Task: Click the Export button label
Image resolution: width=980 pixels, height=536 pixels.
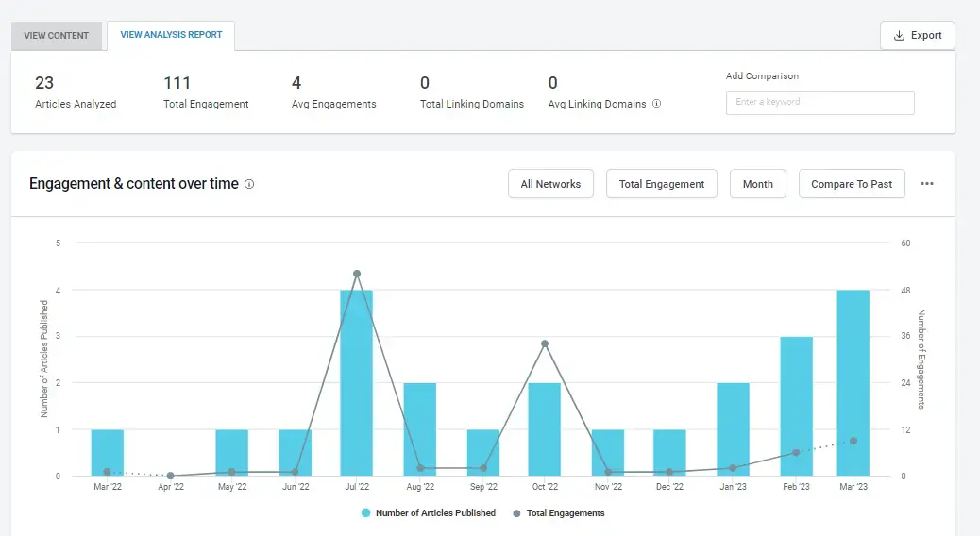Action: coord(926,36)
